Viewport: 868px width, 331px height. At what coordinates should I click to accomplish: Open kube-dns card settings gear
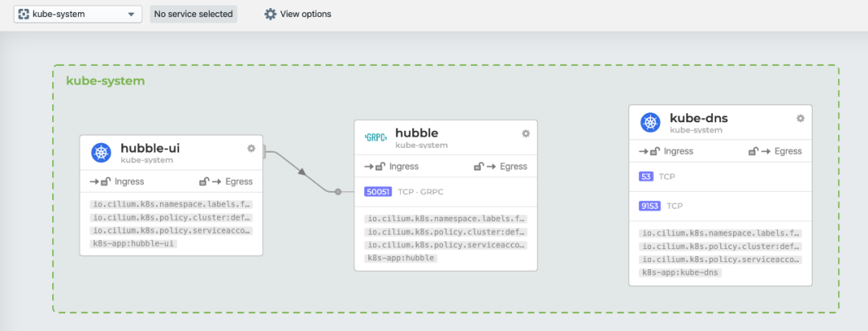tap(800, 118)
